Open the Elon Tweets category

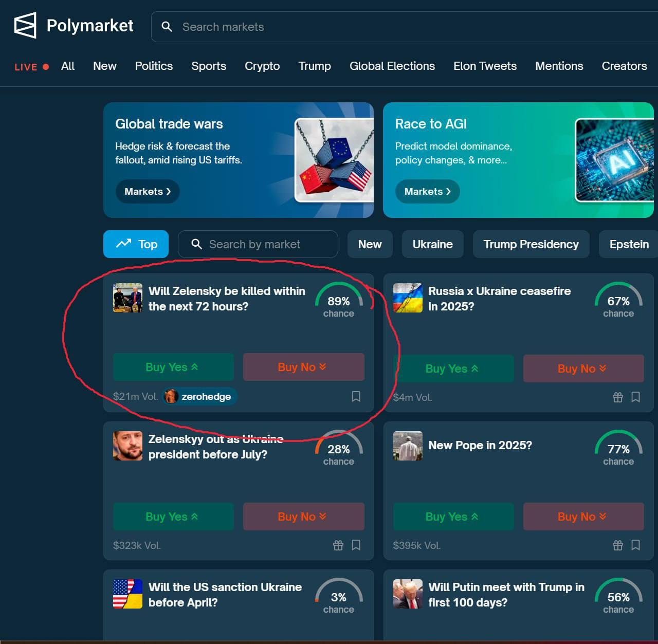485,66
